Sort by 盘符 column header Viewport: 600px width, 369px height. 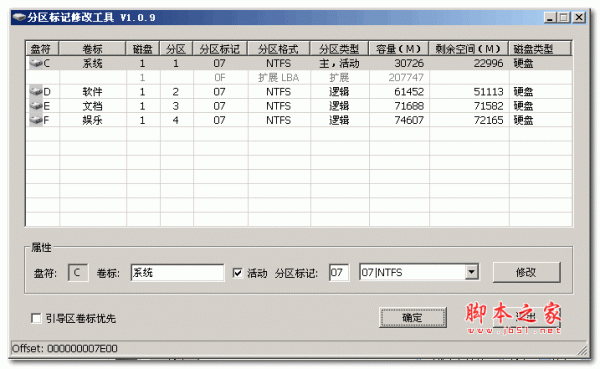[42, 49]
